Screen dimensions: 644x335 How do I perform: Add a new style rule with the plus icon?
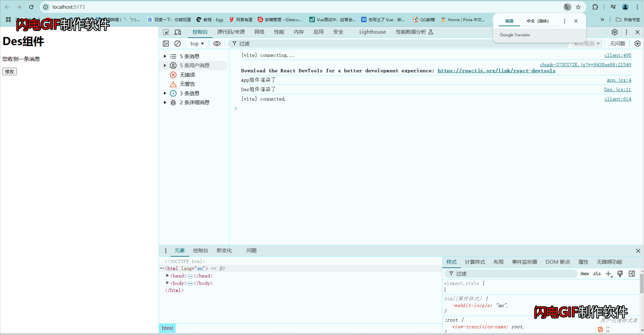coord(609,274)
